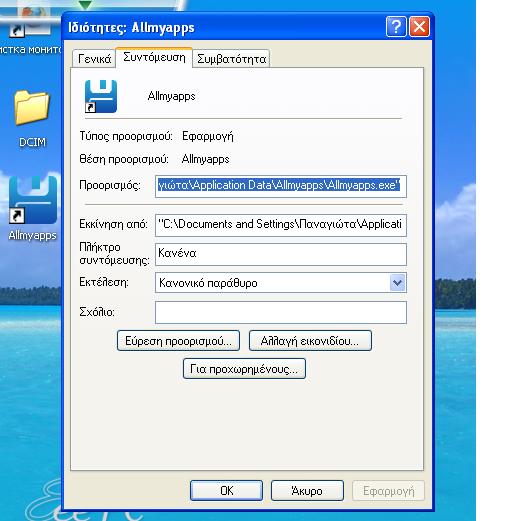The width and height of the screenshot is (512, 521).
Task: Select the Συντόμευση tab
Action: pyautogui.click(x=154, y=57)
